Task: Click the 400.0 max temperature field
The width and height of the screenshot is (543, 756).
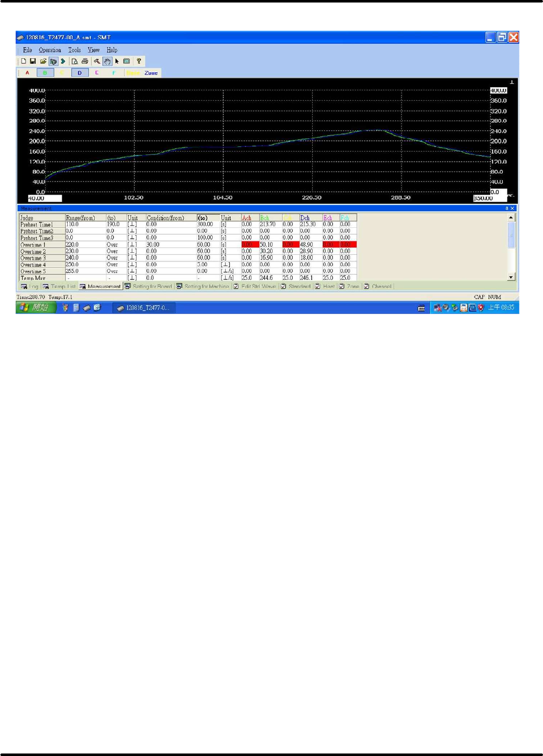Action: [498, 90]
